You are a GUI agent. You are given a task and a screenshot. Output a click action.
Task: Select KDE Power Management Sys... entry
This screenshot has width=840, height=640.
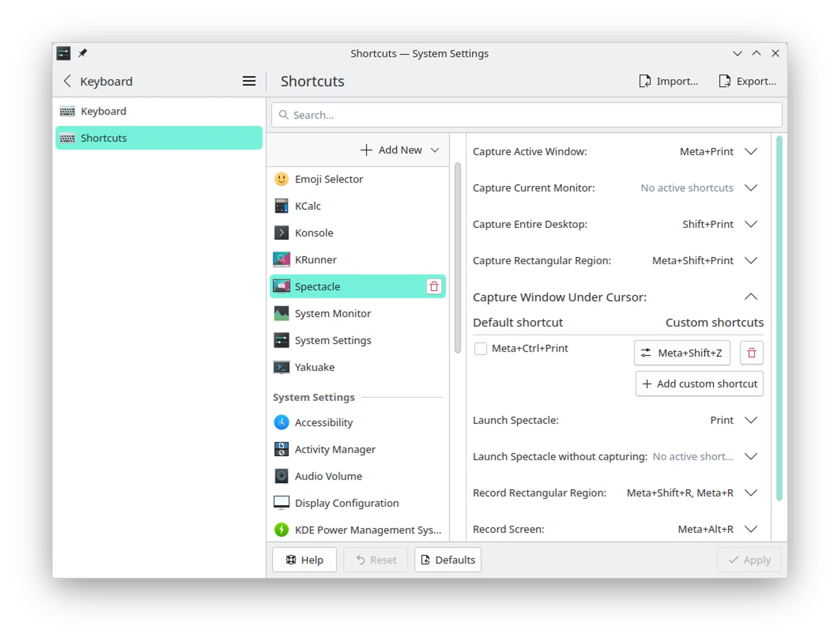coord(357,530)
